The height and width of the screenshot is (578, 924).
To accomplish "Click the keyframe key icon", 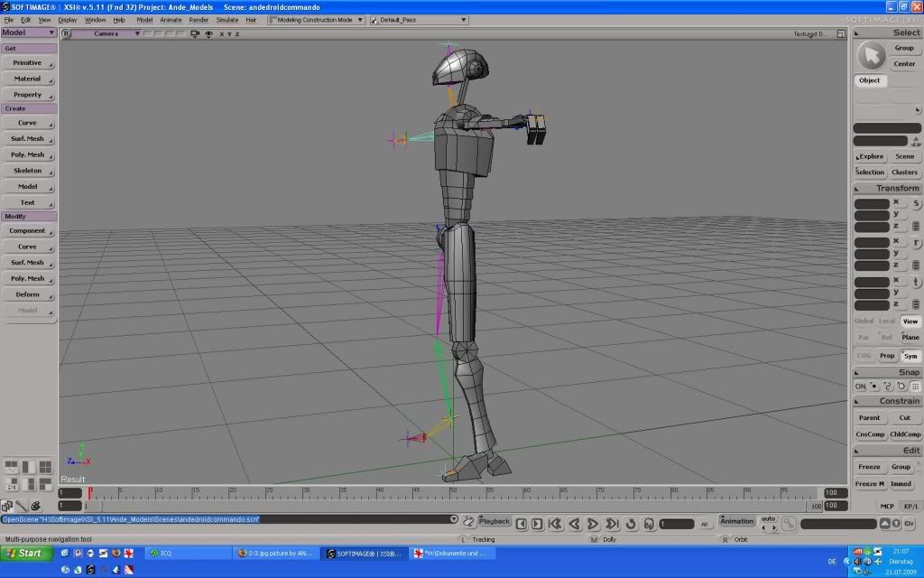I will pyautogui.click(x=789, y=523).
